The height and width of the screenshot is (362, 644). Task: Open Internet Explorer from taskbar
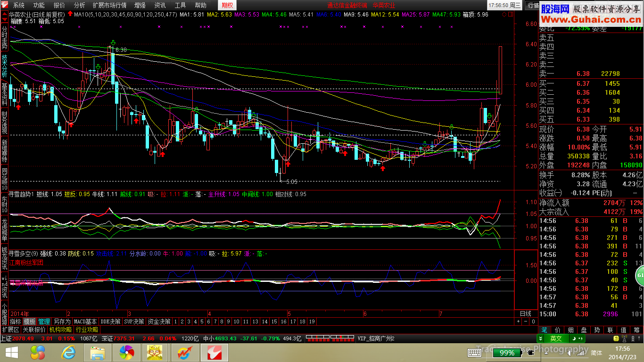point(67,353)
